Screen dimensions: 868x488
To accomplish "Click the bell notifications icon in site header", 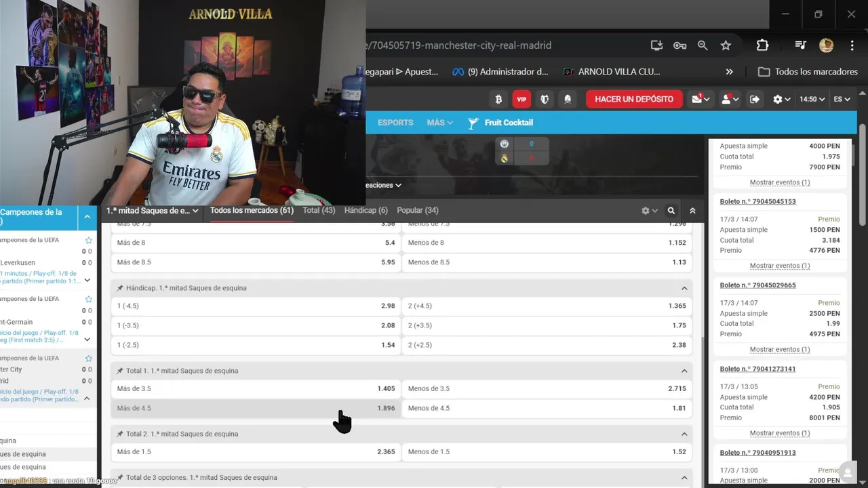I will [x=568, y=99].
